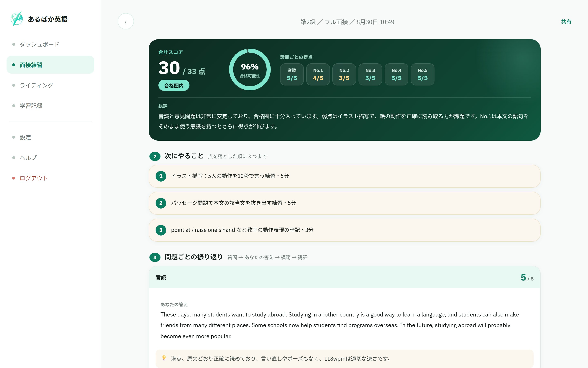588x368 pixels.
Task: Click the 総評 summary paragraph
Action: point(343,121)
